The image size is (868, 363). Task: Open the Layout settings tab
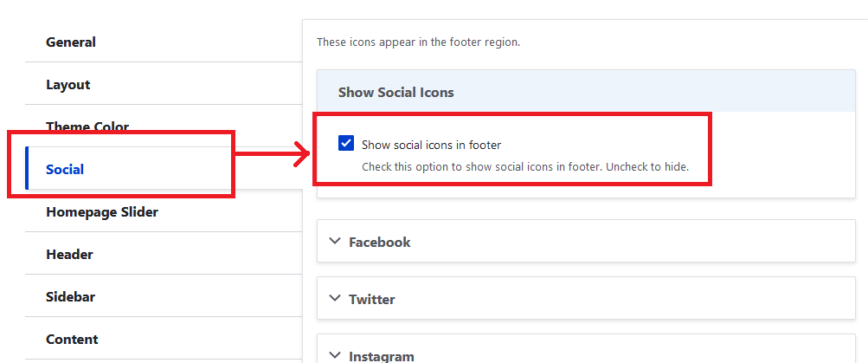tap(68, 84)
